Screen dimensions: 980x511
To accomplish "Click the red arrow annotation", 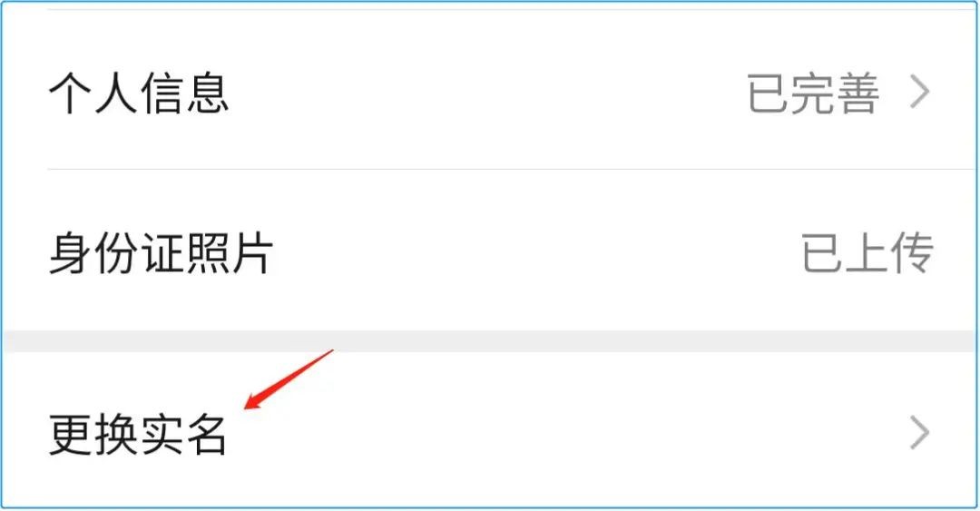I will [289, 379].
